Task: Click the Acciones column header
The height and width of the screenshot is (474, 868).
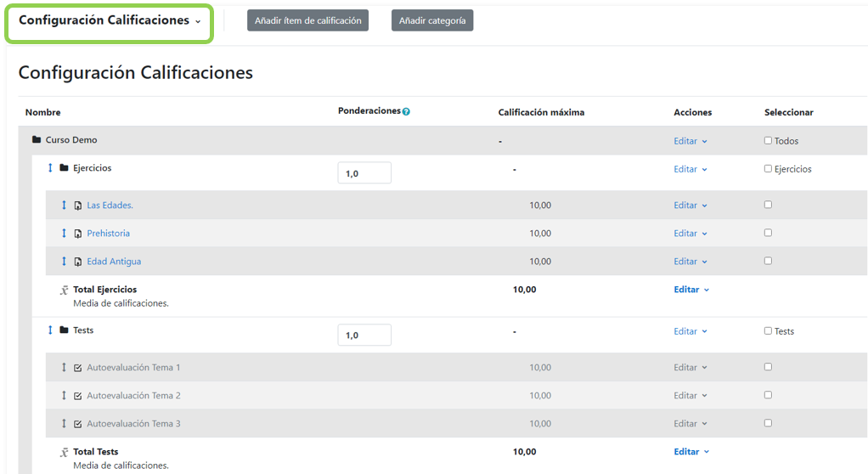Action: (x=692, y=112)
